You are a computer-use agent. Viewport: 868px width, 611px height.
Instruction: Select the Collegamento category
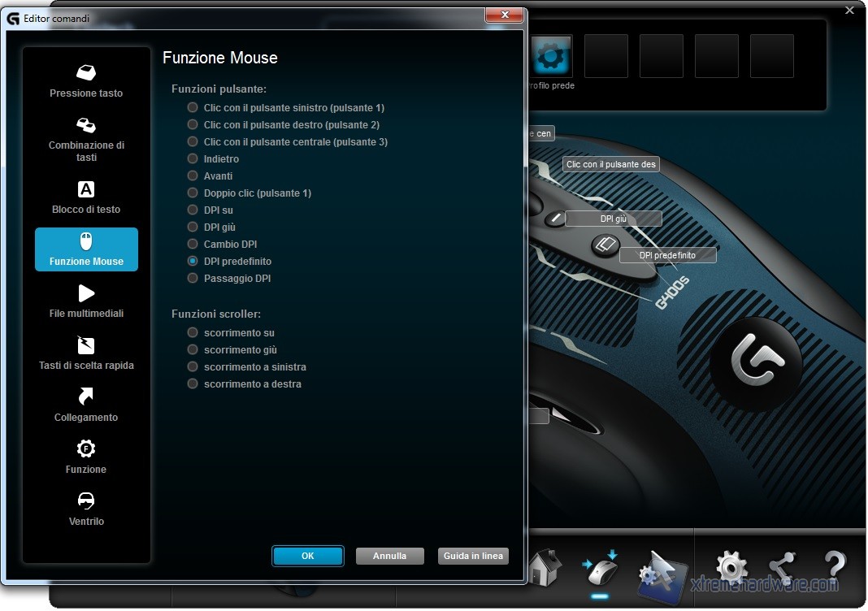86,405
